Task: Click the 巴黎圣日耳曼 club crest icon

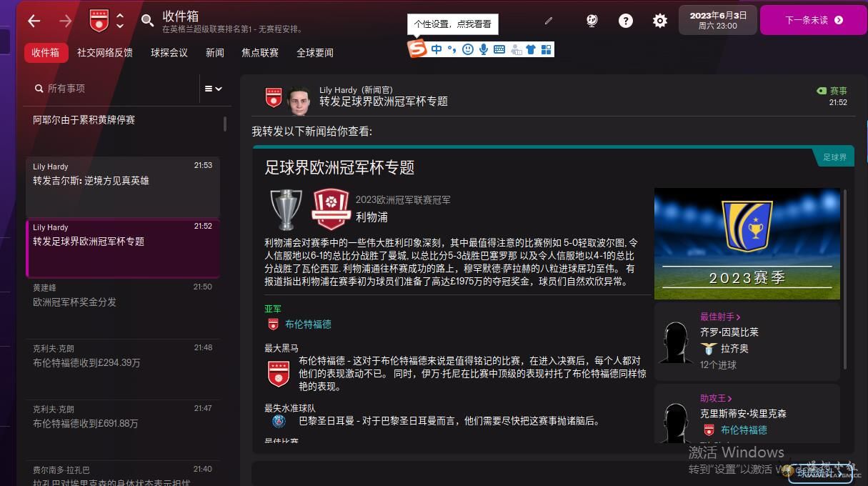Action: pos(279,421)
